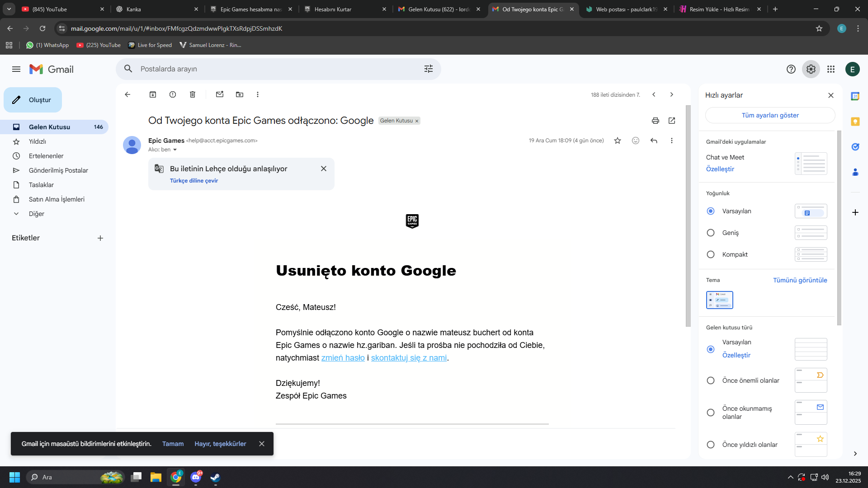Open Gmail support help icon
This screenshot has width=868, height=488.
pos(791,69)
